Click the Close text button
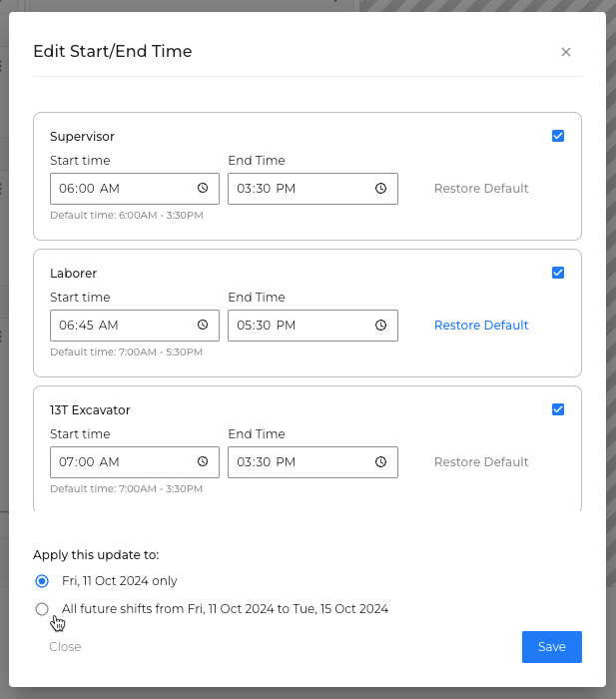The width and height of the screenshot is (616, 699). (x=65, y=647)
